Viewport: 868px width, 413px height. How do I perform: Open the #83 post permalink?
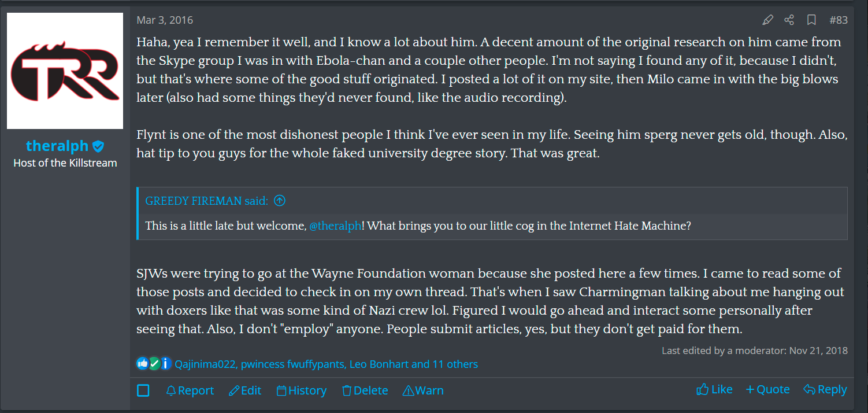pos(839,19)
